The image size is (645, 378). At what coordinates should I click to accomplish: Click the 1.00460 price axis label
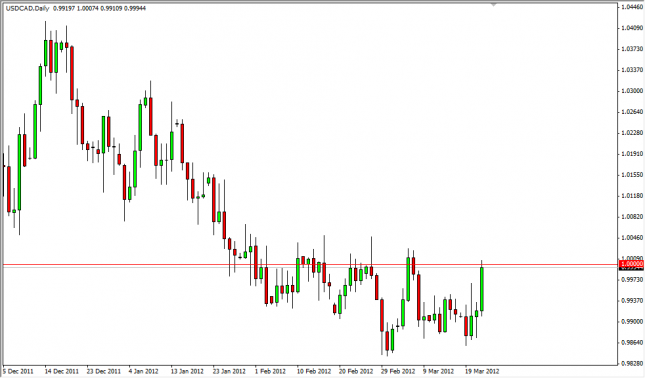click(x=632, y=238)
